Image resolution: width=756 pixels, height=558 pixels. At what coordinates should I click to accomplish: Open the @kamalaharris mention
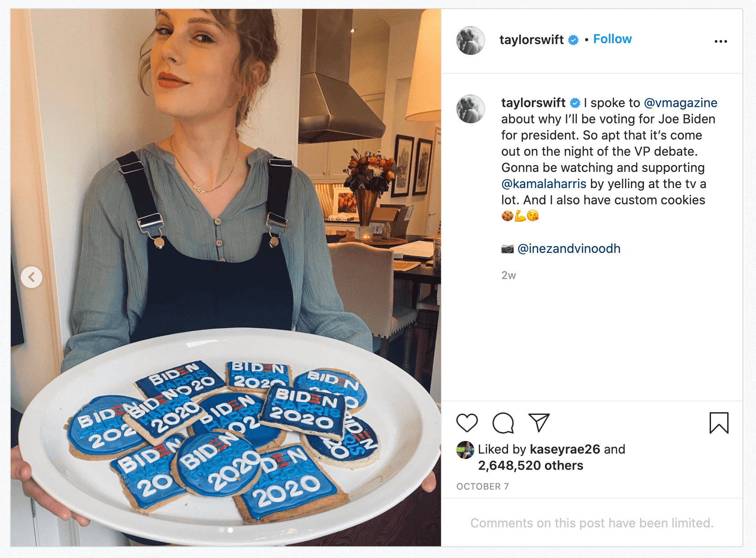coord(544,184)
